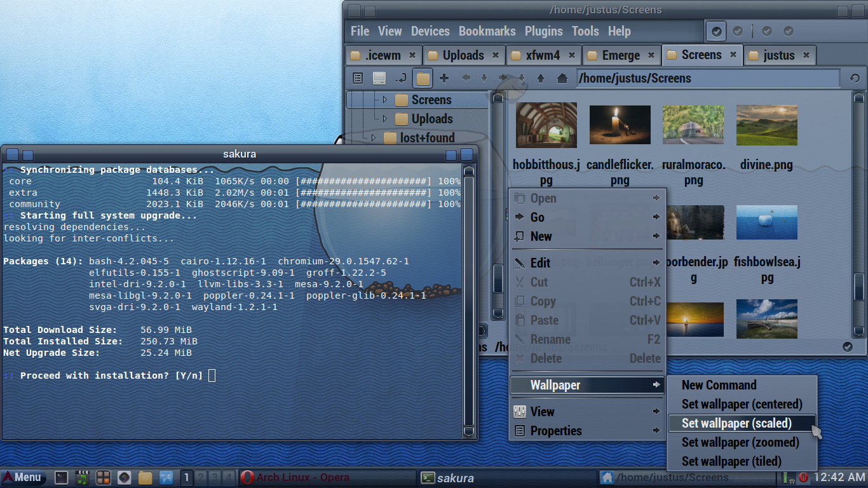Close the Emerge tab with its X
This screenshot has height=488, width=868.
coord(651,55)
